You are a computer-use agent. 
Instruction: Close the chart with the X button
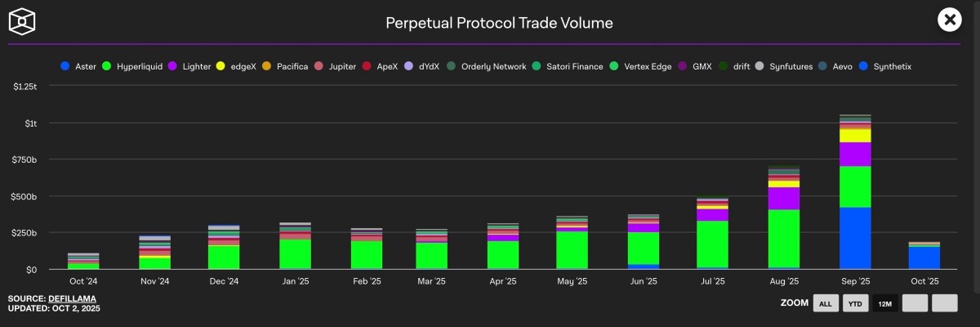coord(949,20)
